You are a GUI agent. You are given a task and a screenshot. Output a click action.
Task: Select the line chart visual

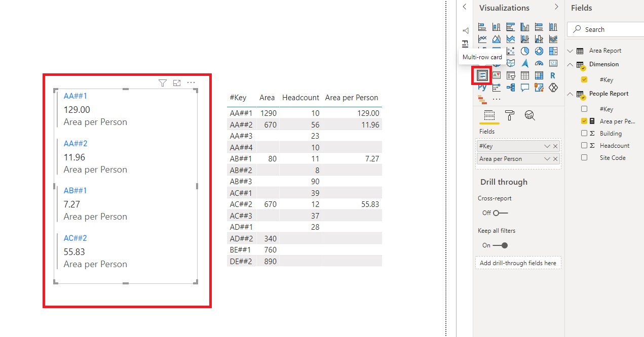(x=482, y=39)
